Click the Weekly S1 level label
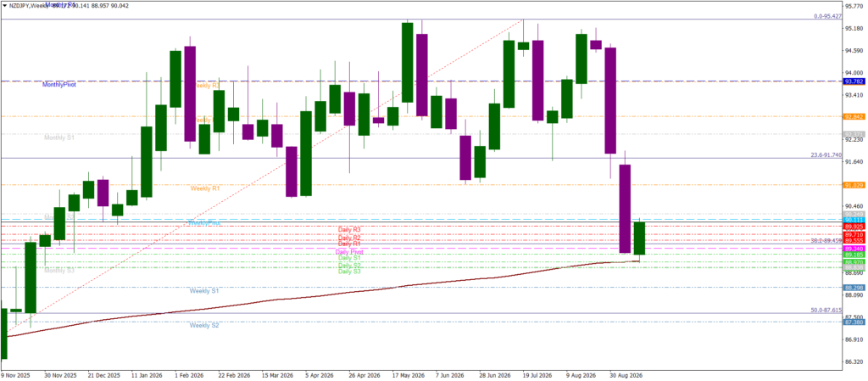 click(205, 291)
